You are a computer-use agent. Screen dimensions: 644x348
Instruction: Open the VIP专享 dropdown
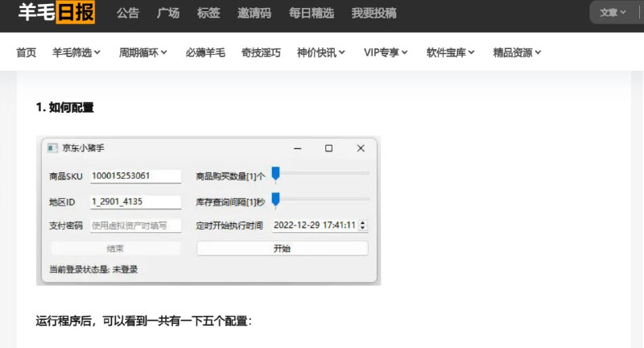386,52
